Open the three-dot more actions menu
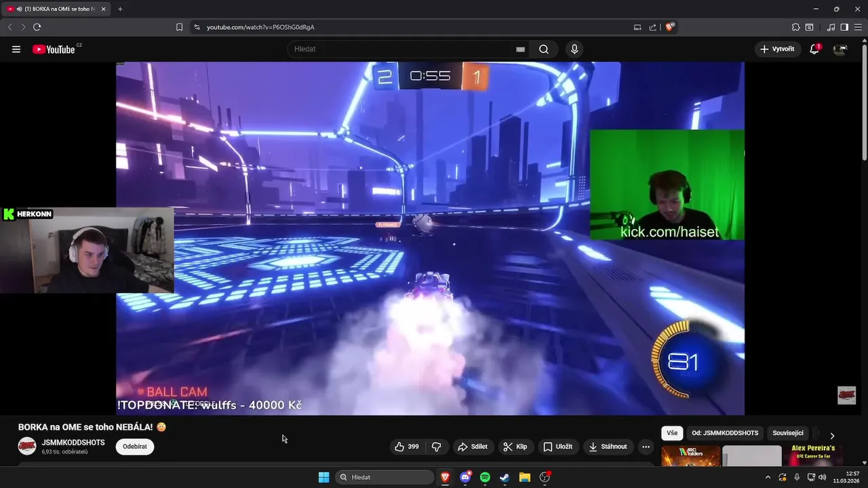Viewport: 868px width, 488px height. point(646,447)
